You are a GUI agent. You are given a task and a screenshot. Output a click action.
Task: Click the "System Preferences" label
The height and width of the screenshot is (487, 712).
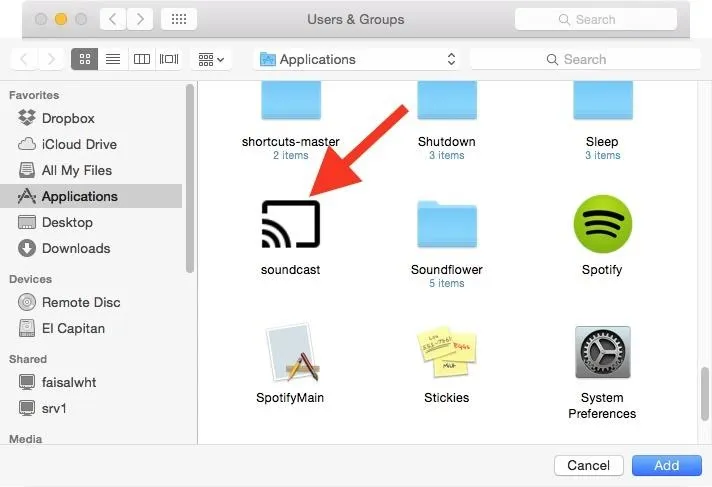click(x=602, y=405)
